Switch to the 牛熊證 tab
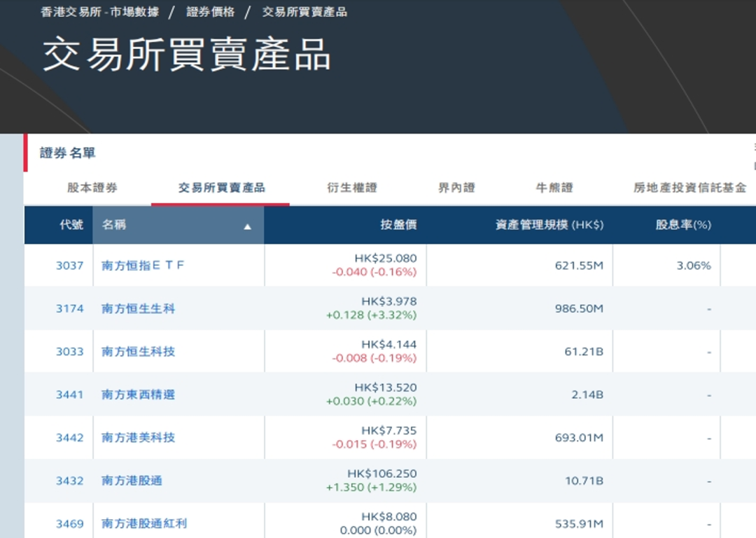This screenshot has height=538, width=756. tap(554, 187)
